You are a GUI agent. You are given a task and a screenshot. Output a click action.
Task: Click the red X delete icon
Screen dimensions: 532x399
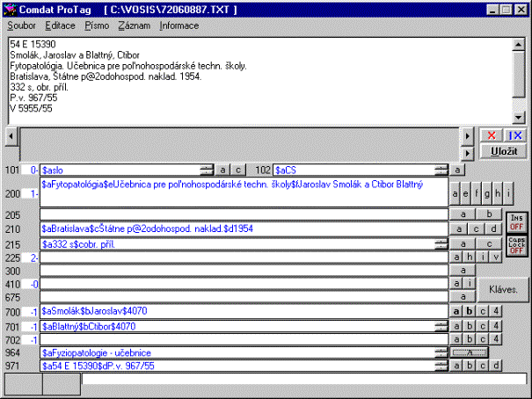492,135
